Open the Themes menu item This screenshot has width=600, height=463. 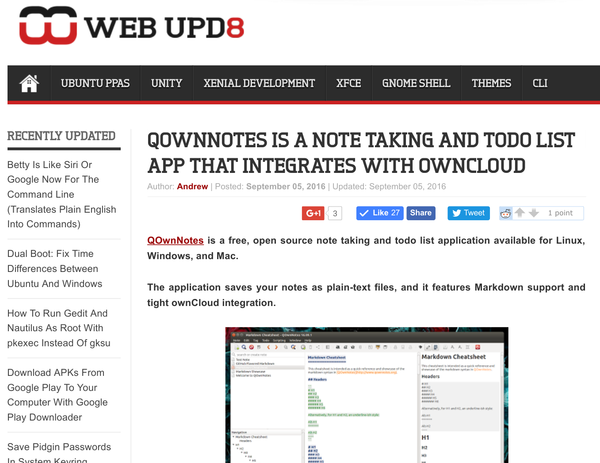tap(491, 83)
